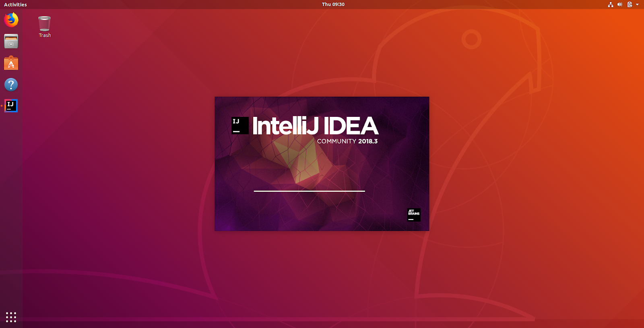Click the IntelliJ IDEA title text
644x328 pixels.
point(315,126)
